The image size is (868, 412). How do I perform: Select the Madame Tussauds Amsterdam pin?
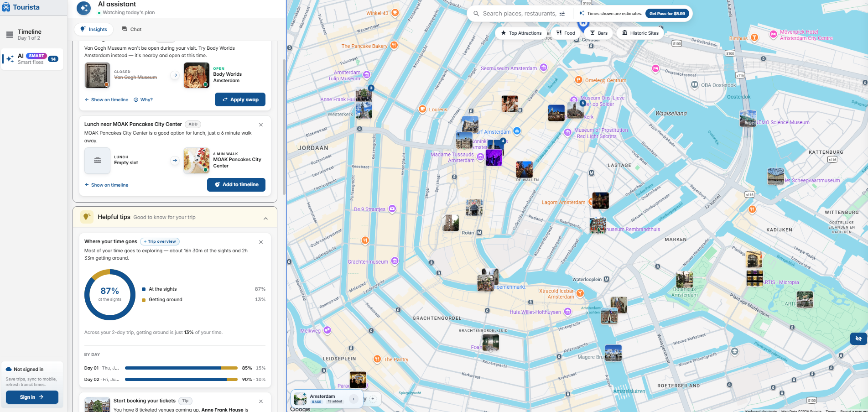[480, 157]
